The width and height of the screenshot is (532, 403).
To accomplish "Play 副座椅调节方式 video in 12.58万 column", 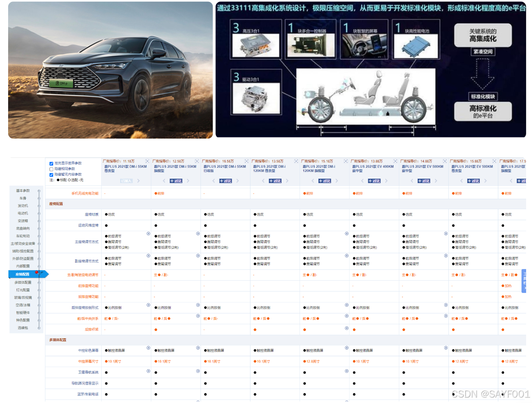I will [198, 256].
